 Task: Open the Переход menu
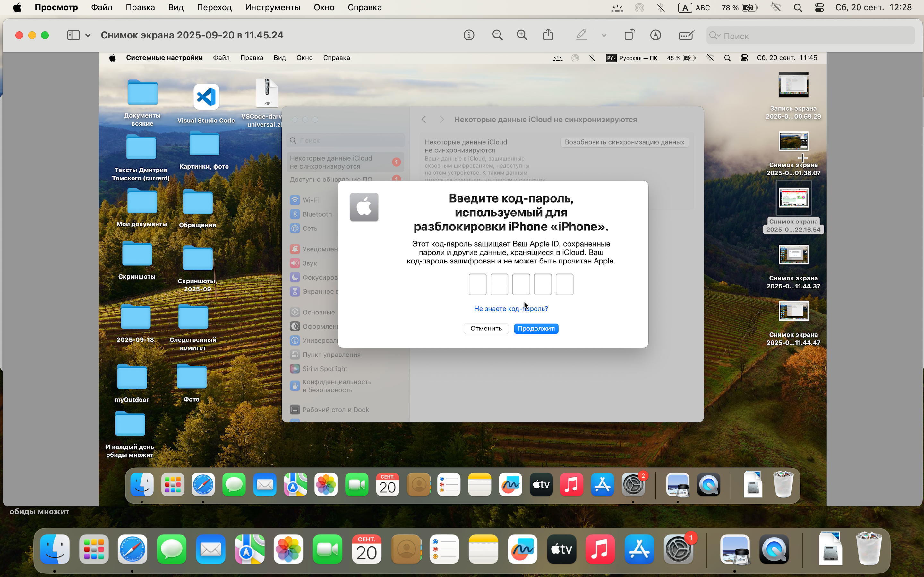tap(214, 8)
